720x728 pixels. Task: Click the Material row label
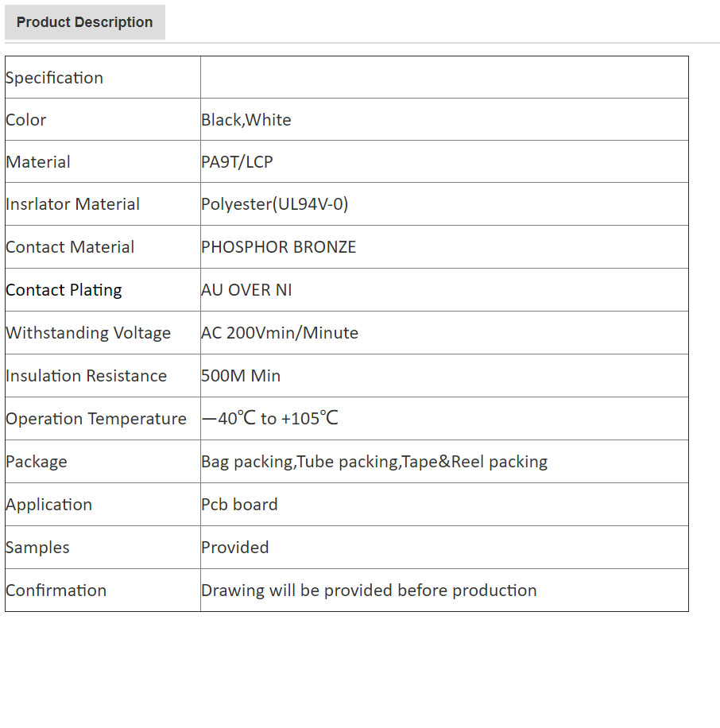click(x=38, y=162)
